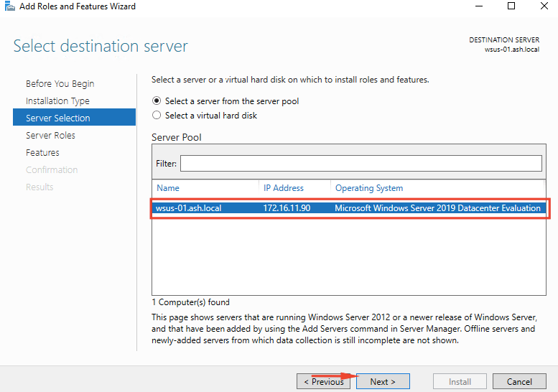Click destination server wsus-01.ash.local label
558x392 pixels.
[x=512, y=50]
